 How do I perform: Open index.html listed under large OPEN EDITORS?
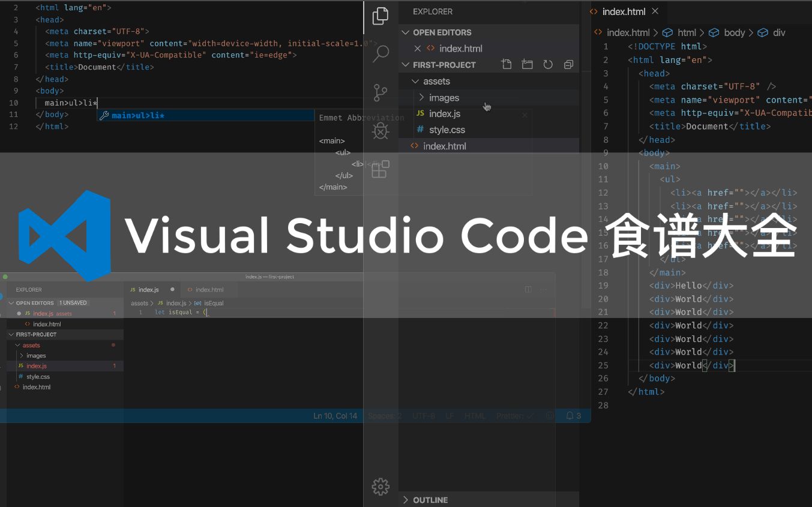coord(460,49)
